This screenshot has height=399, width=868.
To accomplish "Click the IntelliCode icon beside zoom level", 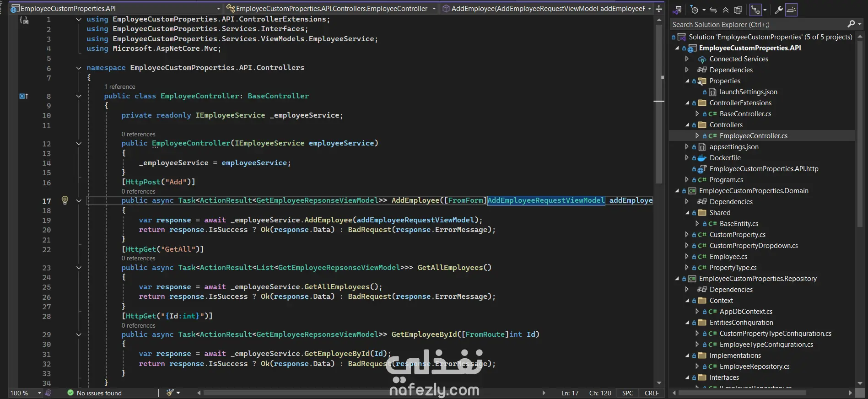I will (49, 393).
